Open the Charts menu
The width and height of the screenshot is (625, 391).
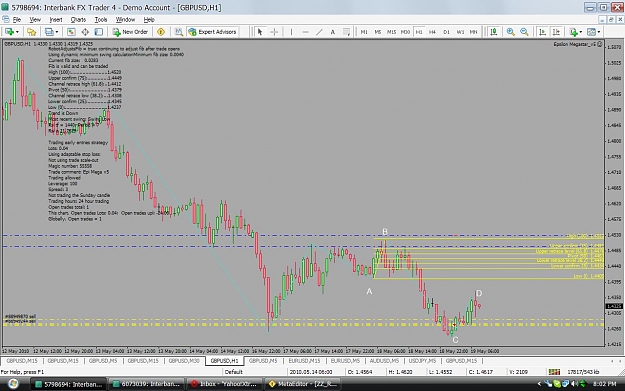pyautogui.click(x=78, y=20)
